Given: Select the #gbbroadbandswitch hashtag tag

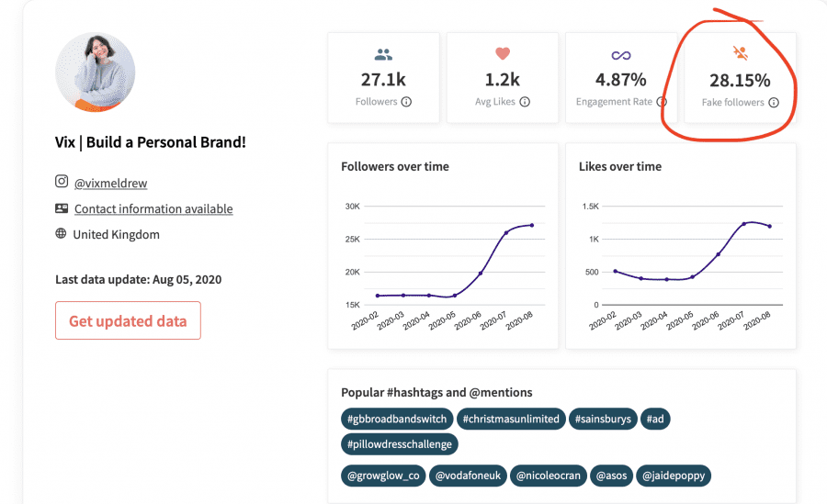Looking at the screenshot, I should pos(397,420).
